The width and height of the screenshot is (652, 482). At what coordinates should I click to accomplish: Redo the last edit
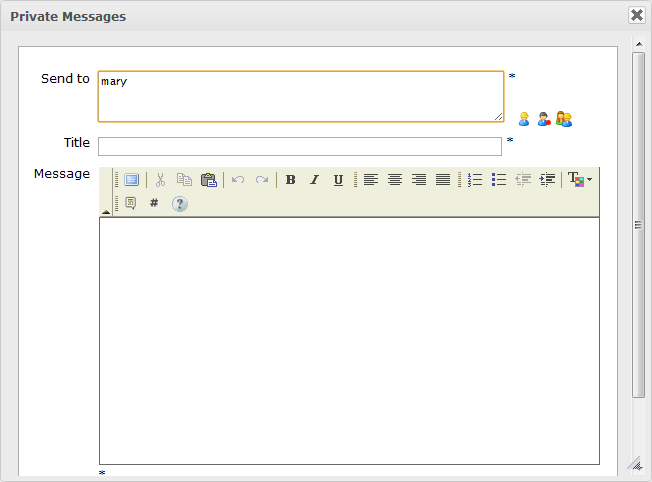(x=262, y=180)
